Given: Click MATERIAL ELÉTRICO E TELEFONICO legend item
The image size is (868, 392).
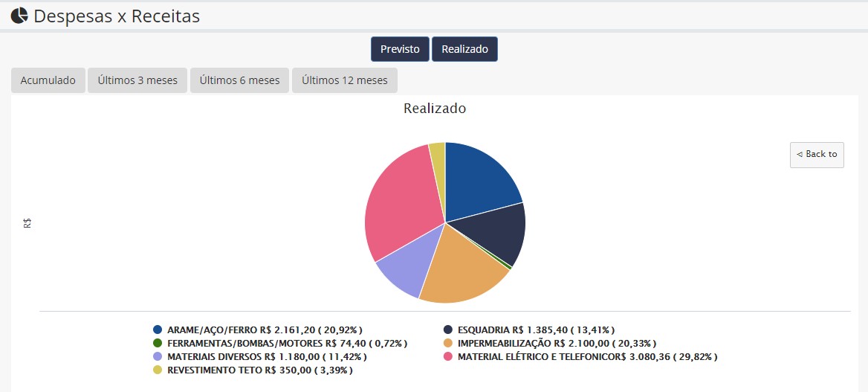Looking at the screenshot, I should (580, 357).
